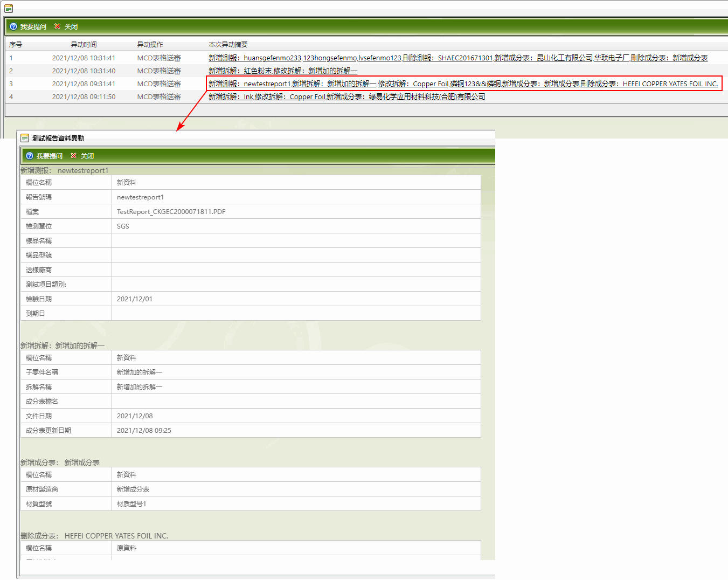Click the 測試項目類別: field label

[46, 285]
